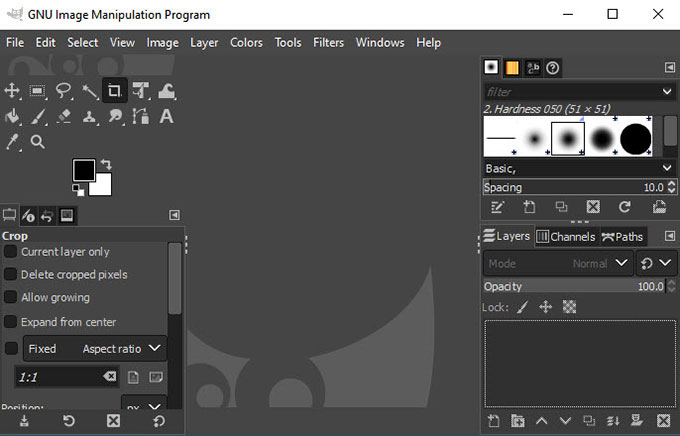Select the Rectangle Select tool
680x436 pixels.
coord(37,91)
